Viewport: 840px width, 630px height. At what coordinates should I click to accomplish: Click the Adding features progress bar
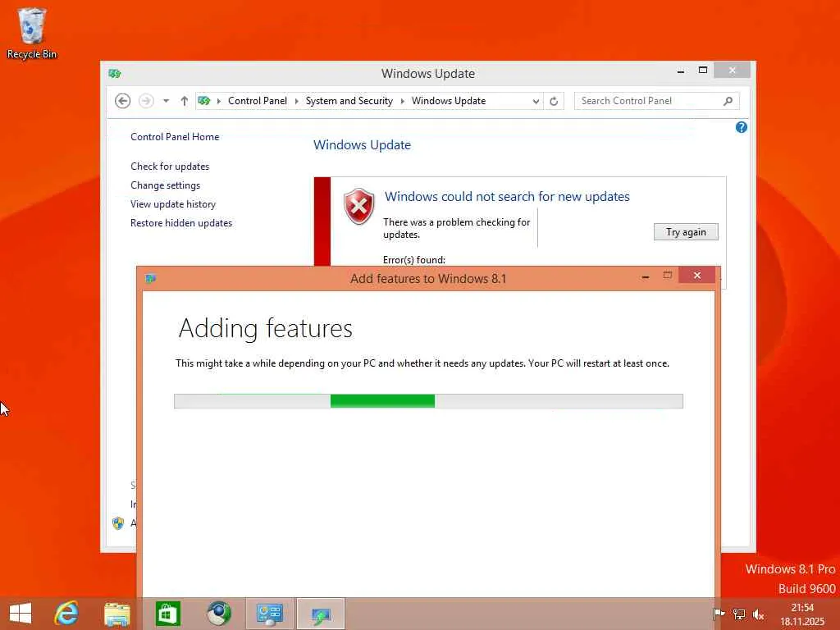pos(428,400)
